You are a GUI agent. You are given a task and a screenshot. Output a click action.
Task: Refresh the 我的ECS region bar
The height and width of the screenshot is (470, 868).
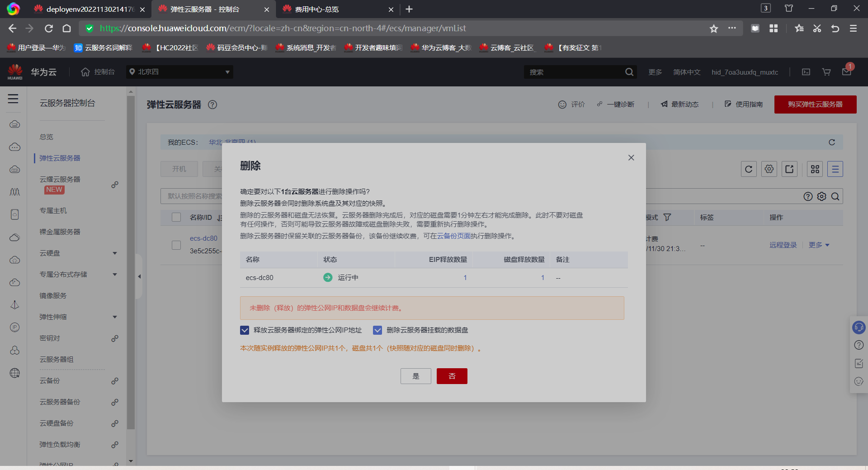(832, 142)
